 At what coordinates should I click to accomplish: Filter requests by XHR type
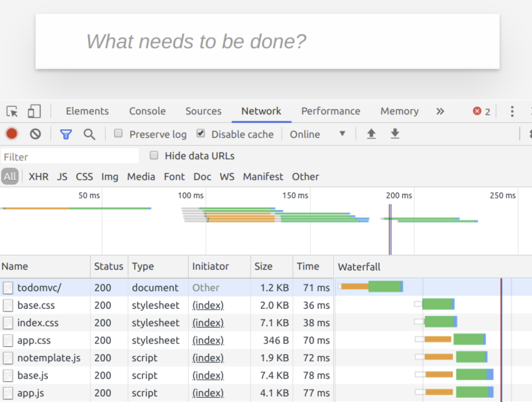(38, 176)
